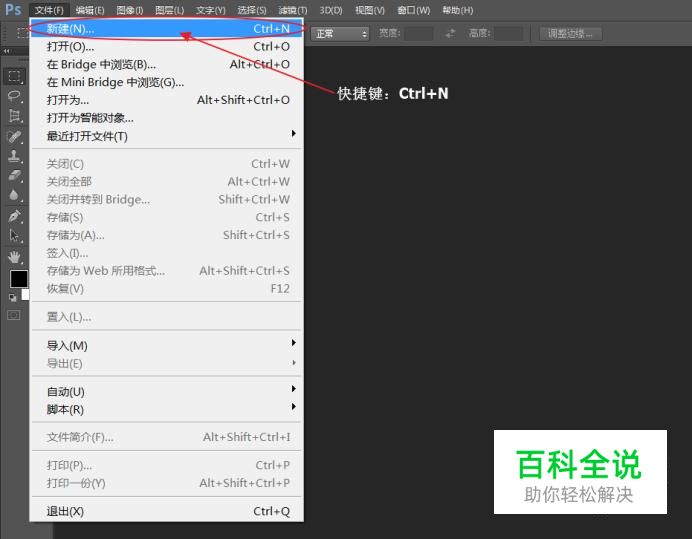Choose 存储(S) menu entry

pyautogui.click(x=167, y=217)
